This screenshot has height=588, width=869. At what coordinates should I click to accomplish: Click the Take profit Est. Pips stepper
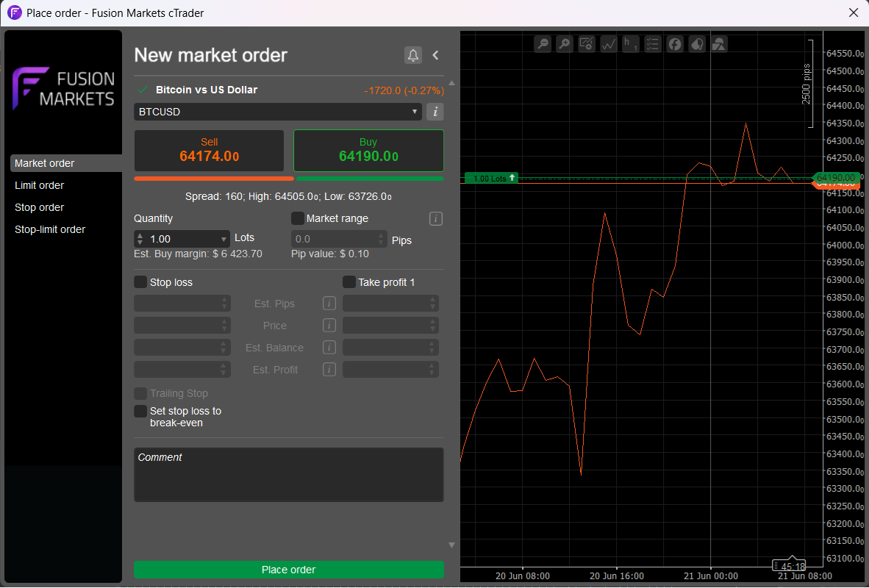click(x=432, y=303)
